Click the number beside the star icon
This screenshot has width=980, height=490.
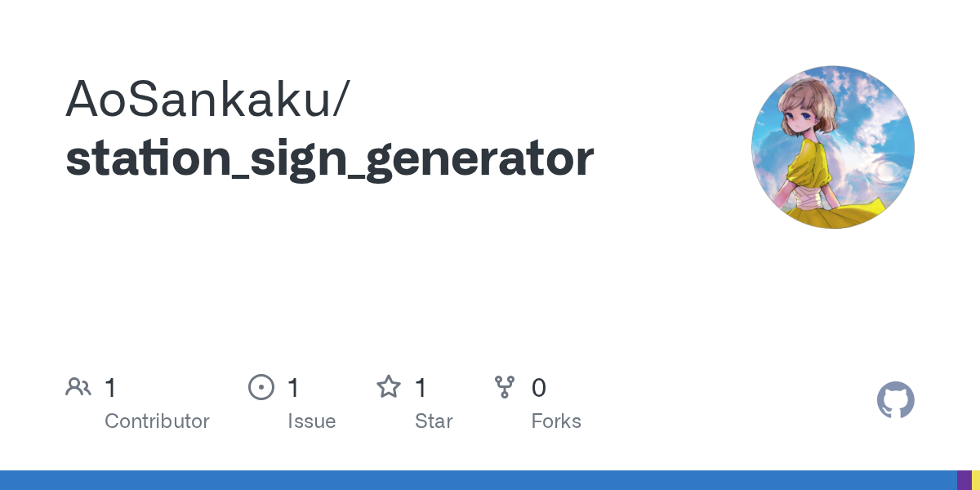[421, 387]
